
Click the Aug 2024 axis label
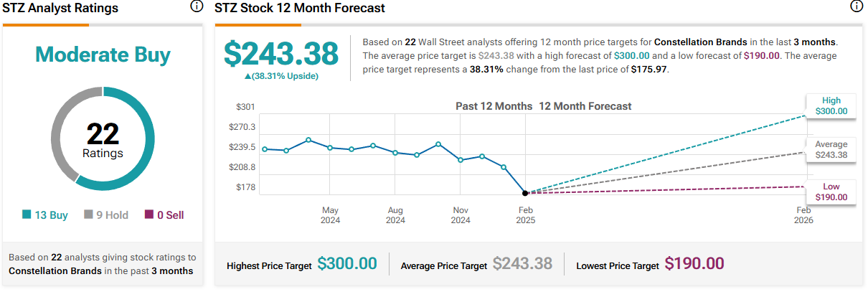(x=395, y=215)
